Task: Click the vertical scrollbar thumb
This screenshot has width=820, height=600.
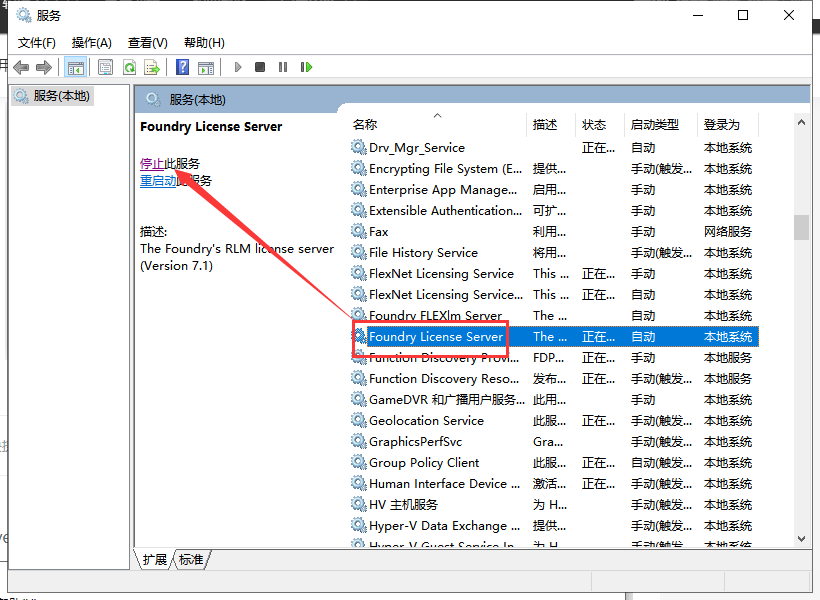Action: click(x=801, y=227)
